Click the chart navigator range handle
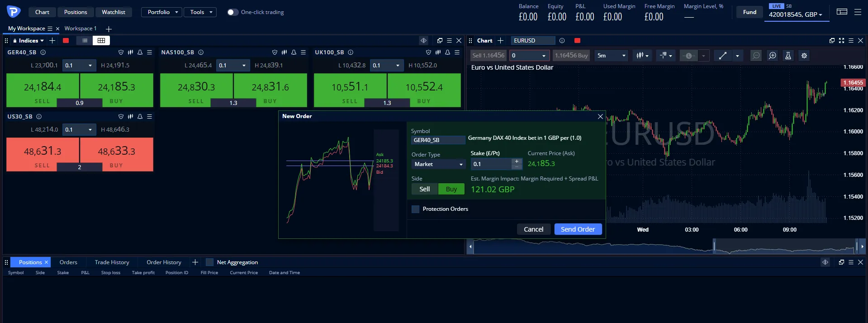Image resolution: width=868 pixels, height=323 pixels. (714, 246)
